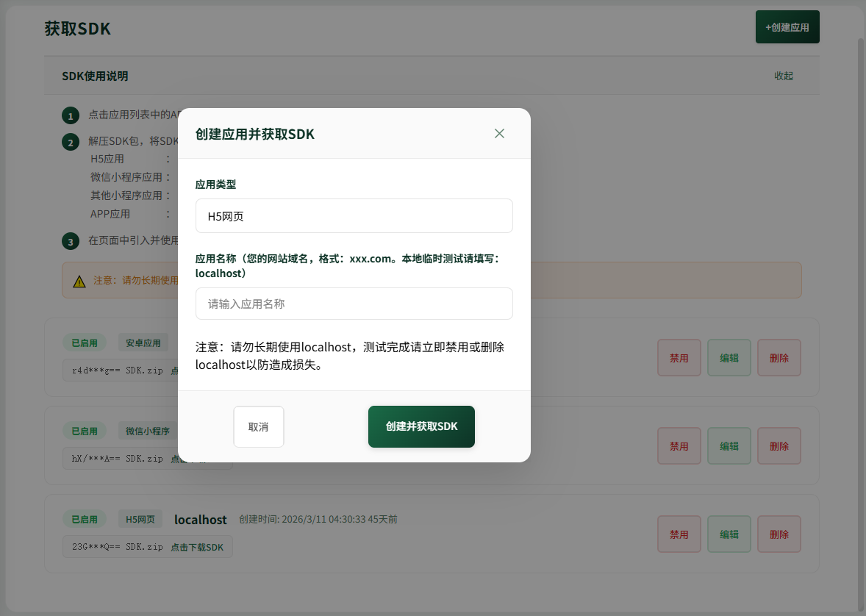The width and height of the screenshot is (866, 616).
Task: Click the H5网页 type tag on the localhost entry
Action: pyautogui.click(x=140, y=519)
